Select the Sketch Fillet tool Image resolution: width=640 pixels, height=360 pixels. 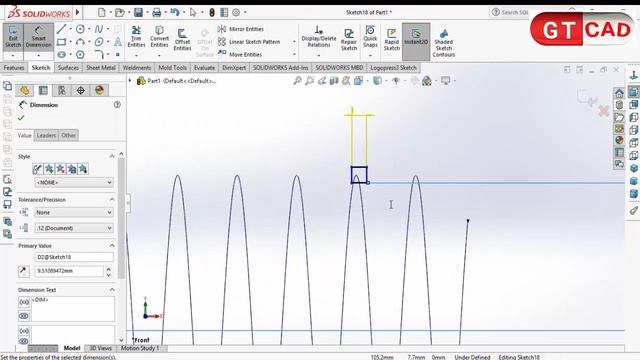(99, 54)
